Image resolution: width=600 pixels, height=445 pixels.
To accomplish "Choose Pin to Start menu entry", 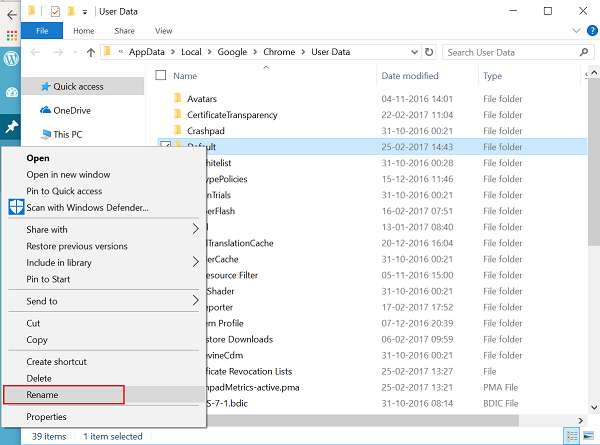I will click(x=48, y=279).
